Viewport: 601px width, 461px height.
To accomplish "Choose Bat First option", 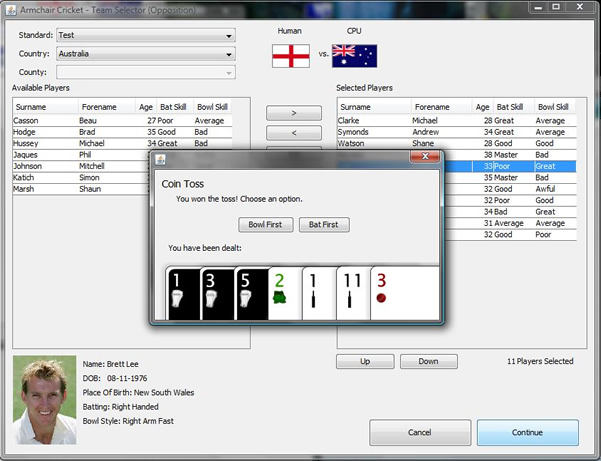I will (324, 225).
